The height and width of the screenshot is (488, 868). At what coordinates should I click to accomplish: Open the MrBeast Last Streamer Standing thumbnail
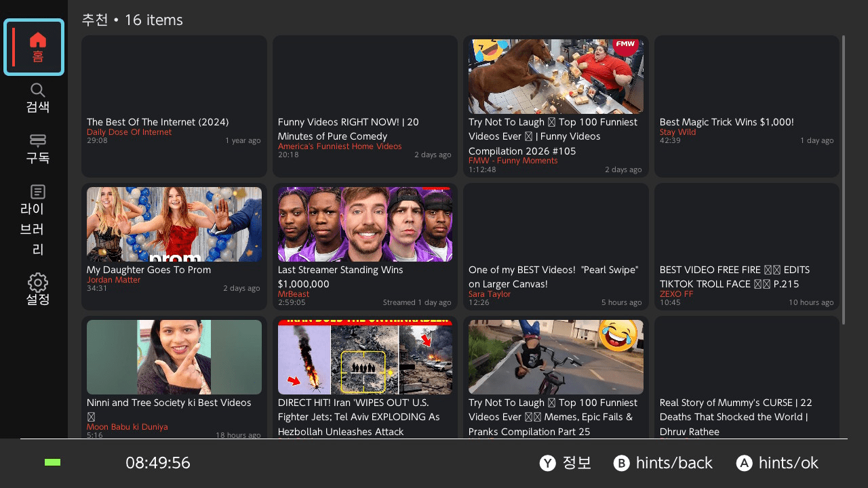tap(365, 224)
